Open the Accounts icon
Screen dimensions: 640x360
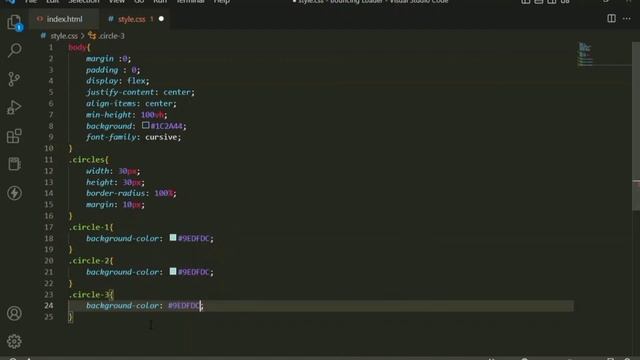tap(14, 313)
